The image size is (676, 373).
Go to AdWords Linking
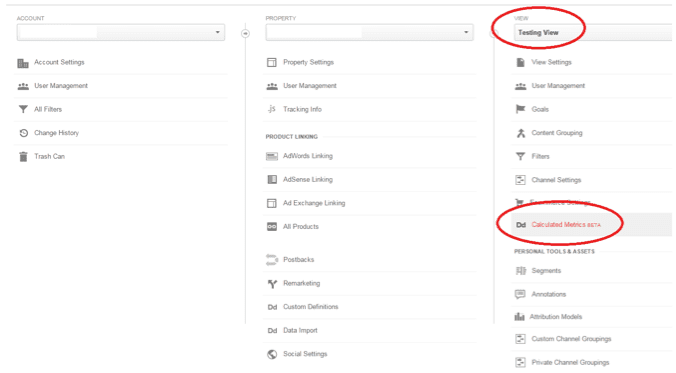click(x=308, y=156)
